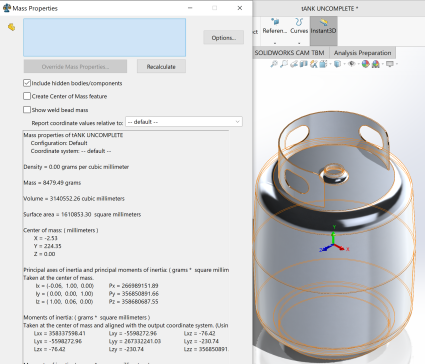This screenshot has width=425, height=364.
Task: Click the Options button
Action: 224,38
